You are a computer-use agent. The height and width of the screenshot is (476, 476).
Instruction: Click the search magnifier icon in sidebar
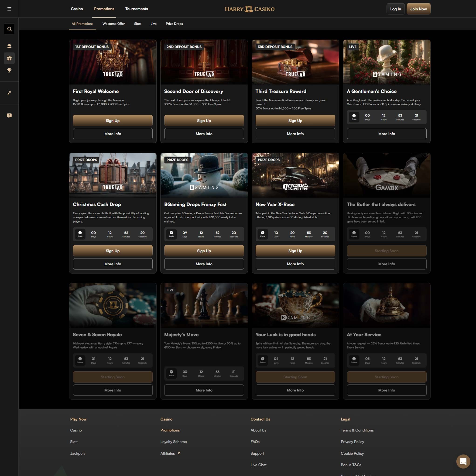[x=9, y=29]
